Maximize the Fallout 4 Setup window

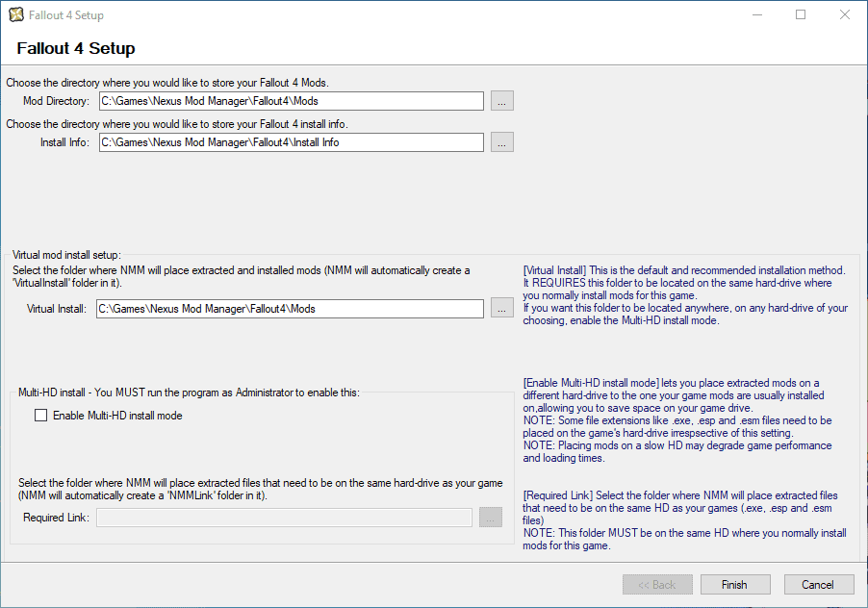coord(802,14)
